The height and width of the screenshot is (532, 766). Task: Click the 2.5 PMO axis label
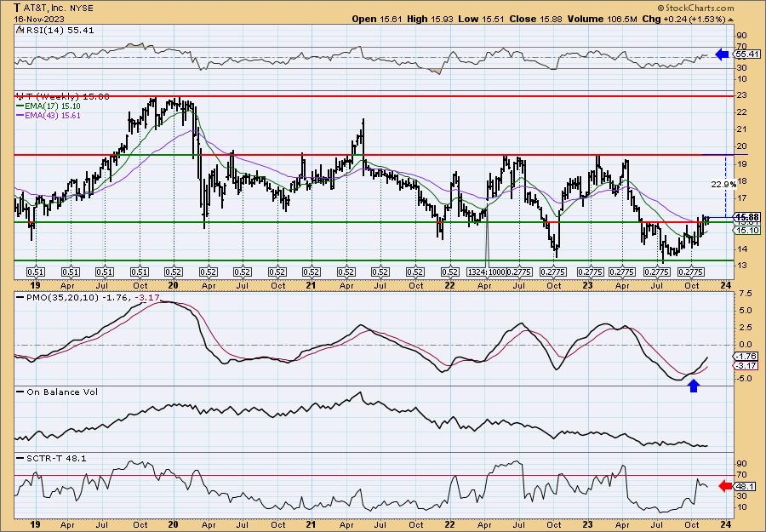click(745, 327)
